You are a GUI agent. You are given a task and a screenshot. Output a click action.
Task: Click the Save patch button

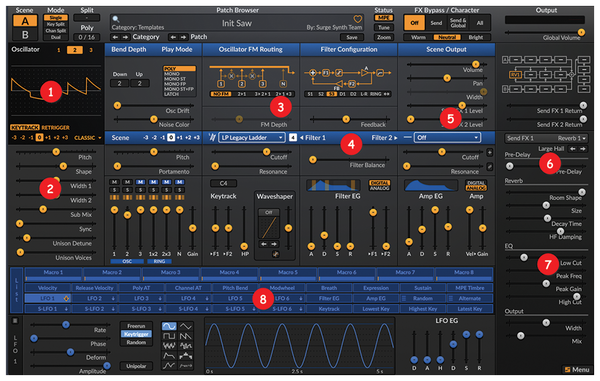click(x=352, y=37)
